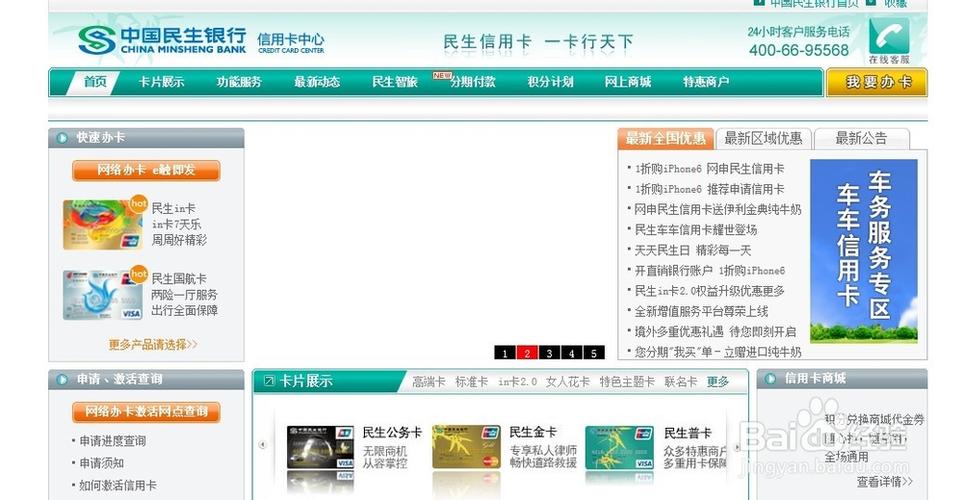Select 联名卡 card category tab
The image size is (963, 500).
point(680,381)
